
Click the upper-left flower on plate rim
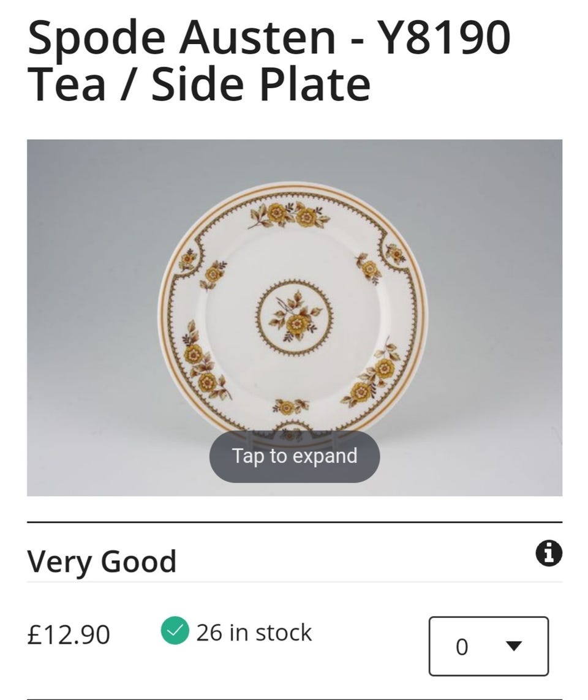tap(212, 273)
